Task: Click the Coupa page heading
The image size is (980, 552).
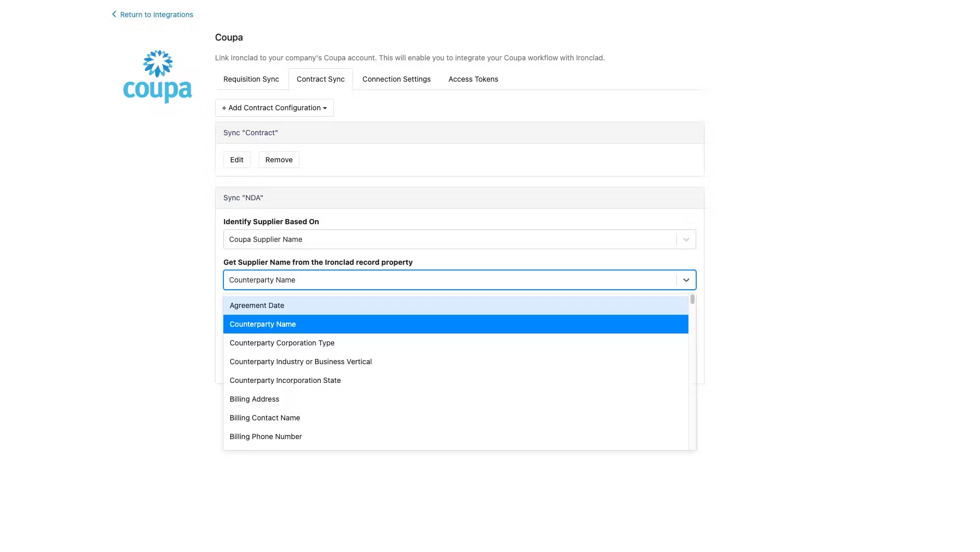Action: click(229, 37)
